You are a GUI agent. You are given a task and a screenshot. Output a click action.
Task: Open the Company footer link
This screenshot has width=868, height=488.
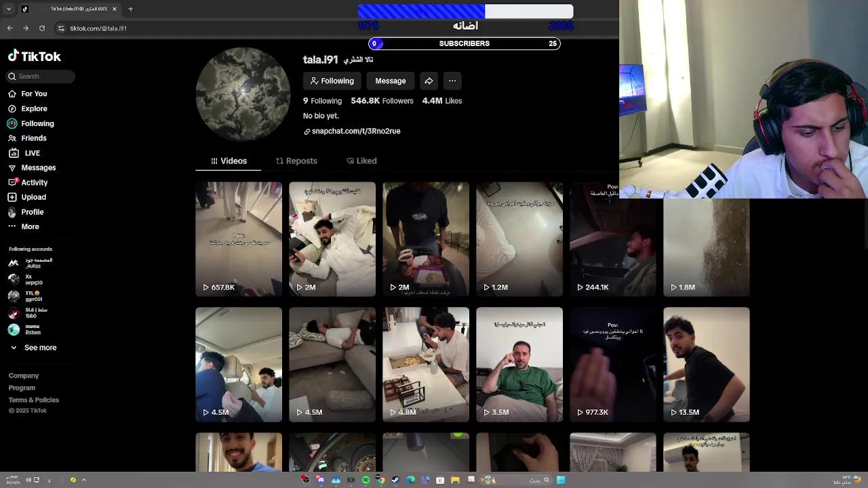tap(24, 375)
